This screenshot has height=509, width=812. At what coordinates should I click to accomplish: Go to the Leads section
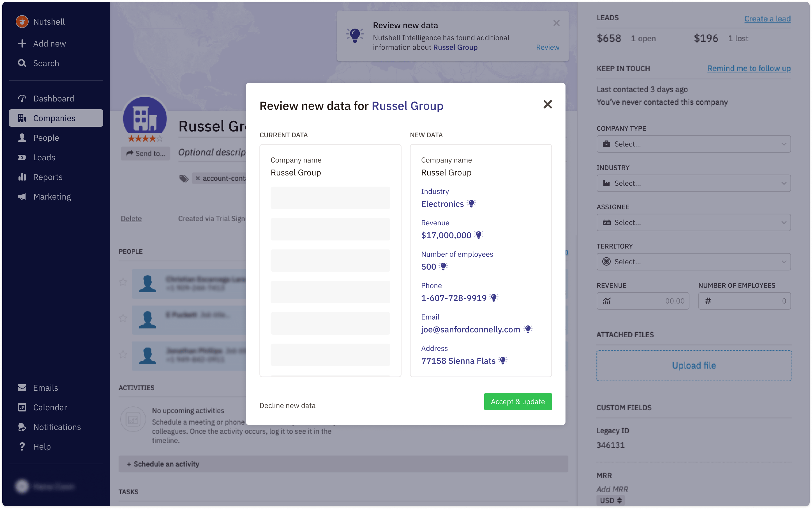(x=44, y=158)
